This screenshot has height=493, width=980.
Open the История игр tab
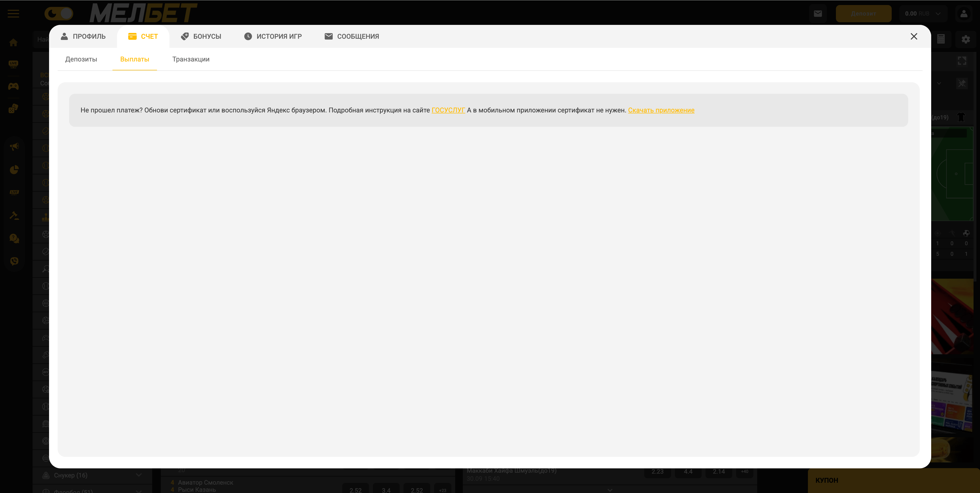pyautogui.click(x=273, y=37)
